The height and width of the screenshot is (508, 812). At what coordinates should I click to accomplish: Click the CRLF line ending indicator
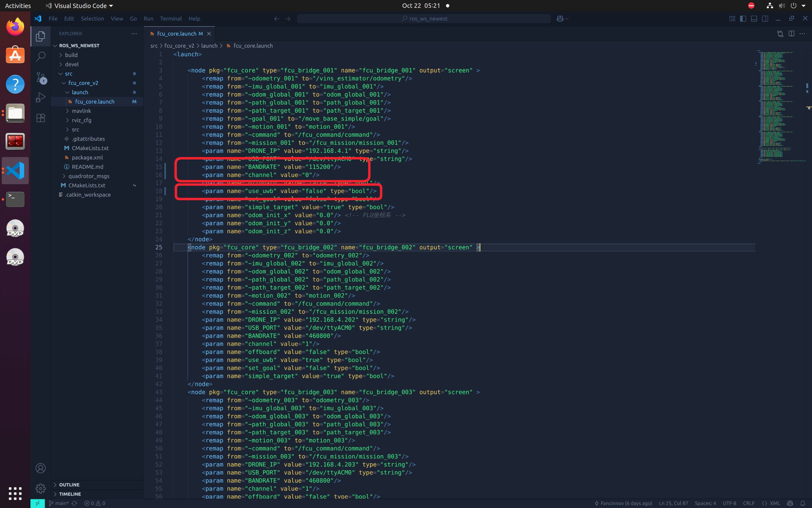(749, 503)
